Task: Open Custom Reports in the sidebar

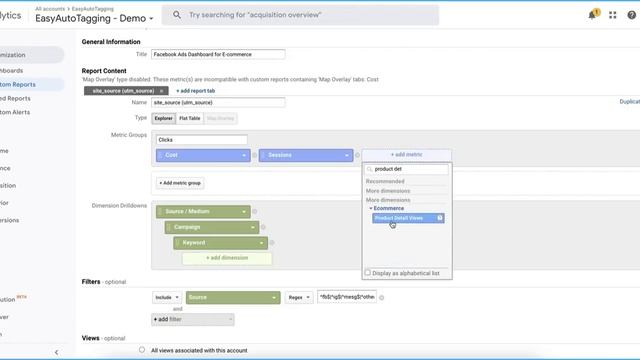Action: [x=18, y=84]
